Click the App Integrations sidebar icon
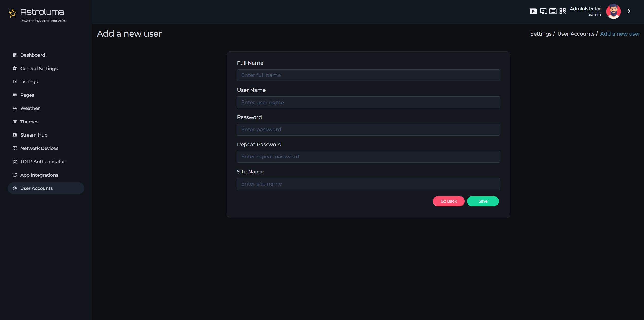The image size is (644, 320). pyautogui.click(x=15, y=175)
